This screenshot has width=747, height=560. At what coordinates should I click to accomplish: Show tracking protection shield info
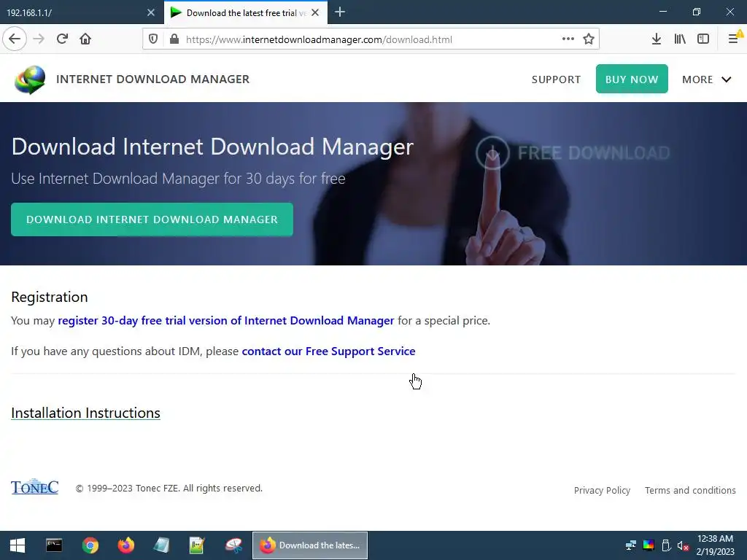tap(153, 39)
